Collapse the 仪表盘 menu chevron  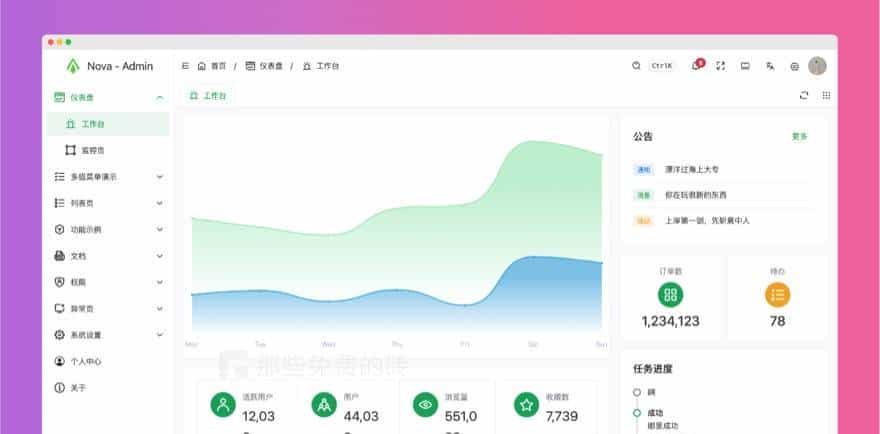pyautogui.click(x=160, y=98)
